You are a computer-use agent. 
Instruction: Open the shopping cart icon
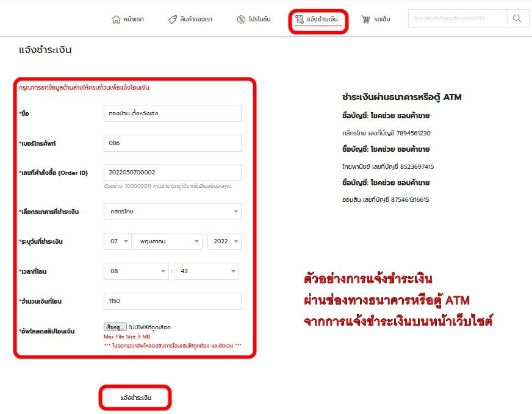[x=366, y=20]
